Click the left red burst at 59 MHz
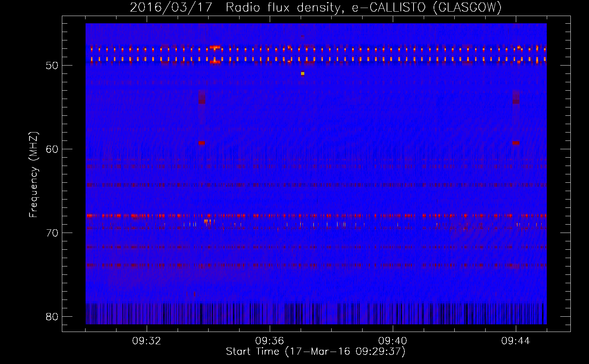 pos(202,143)
